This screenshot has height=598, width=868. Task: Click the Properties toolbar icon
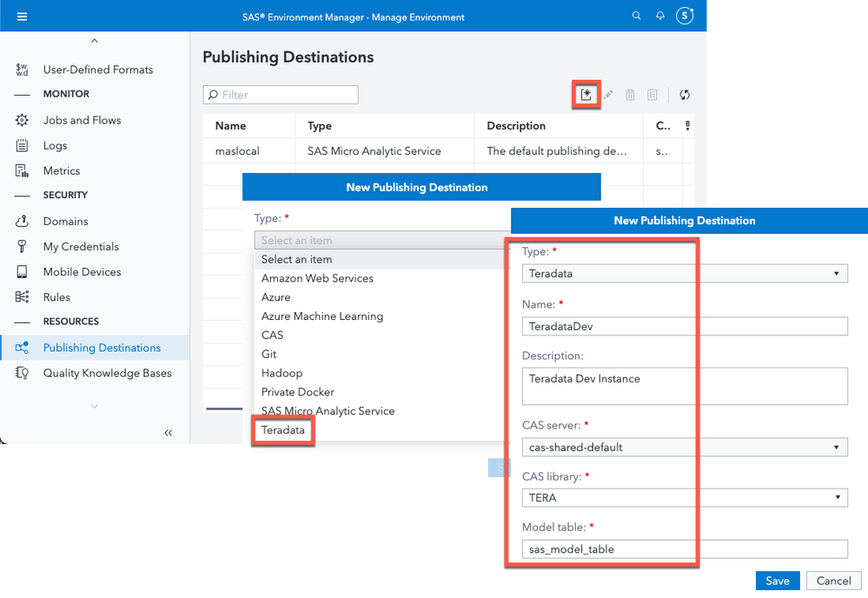653,95
